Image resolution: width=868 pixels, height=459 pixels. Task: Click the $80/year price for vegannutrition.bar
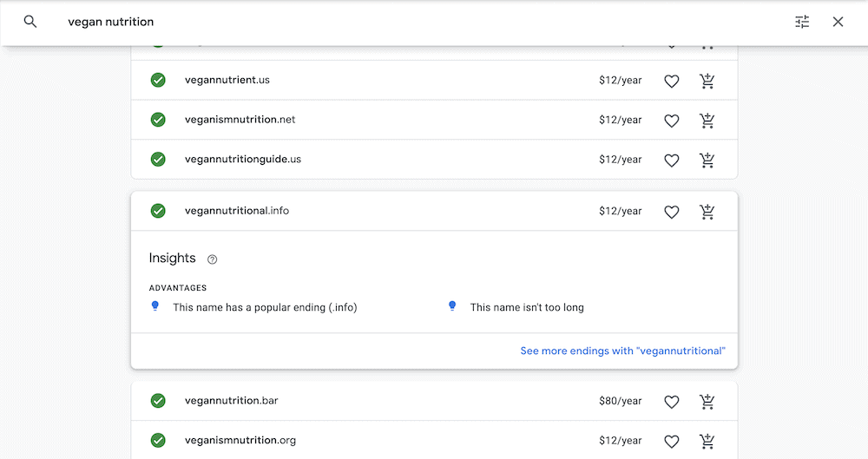[x=620, y=401]
